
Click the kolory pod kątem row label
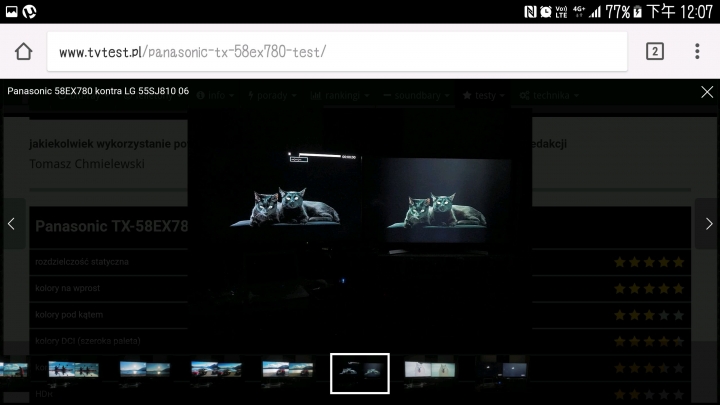pos(69,315)
